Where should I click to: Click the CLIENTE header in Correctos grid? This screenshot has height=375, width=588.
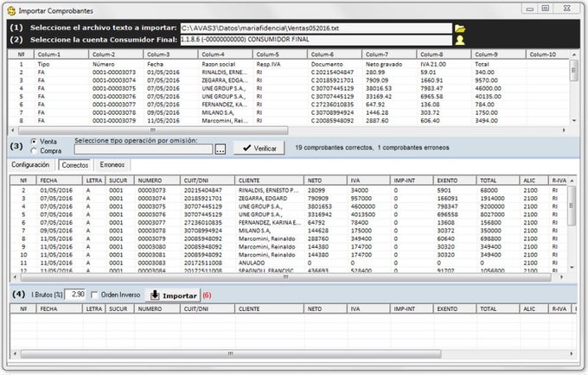(269, 181)
